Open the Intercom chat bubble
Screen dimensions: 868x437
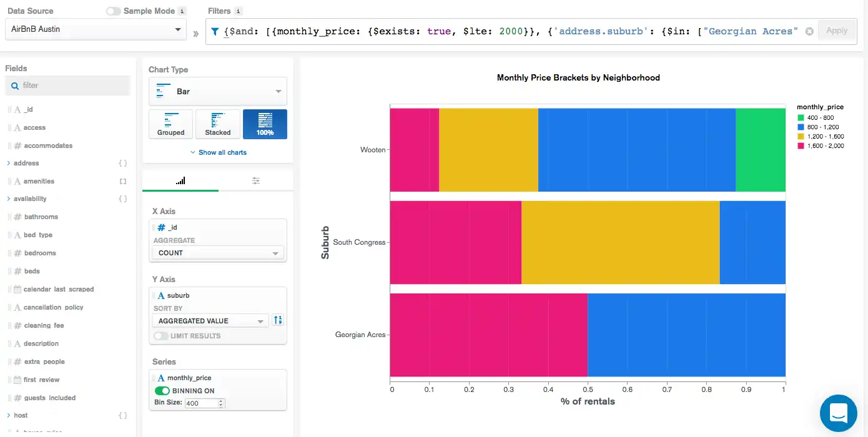[x=838, y=413]
